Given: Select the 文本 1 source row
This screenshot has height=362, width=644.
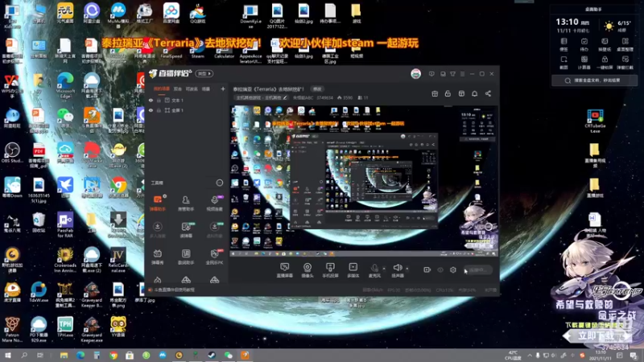Looking at the screenshot, I should [x=187, y=100].
